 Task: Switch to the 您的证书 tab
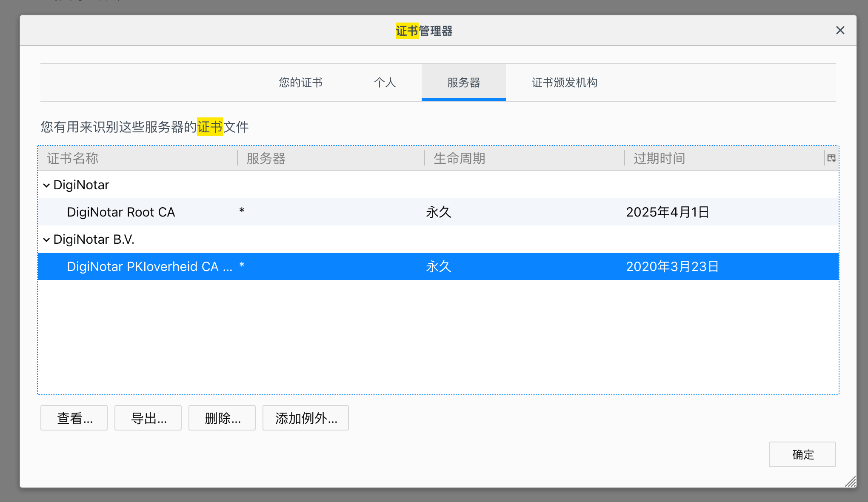point(300,83)
